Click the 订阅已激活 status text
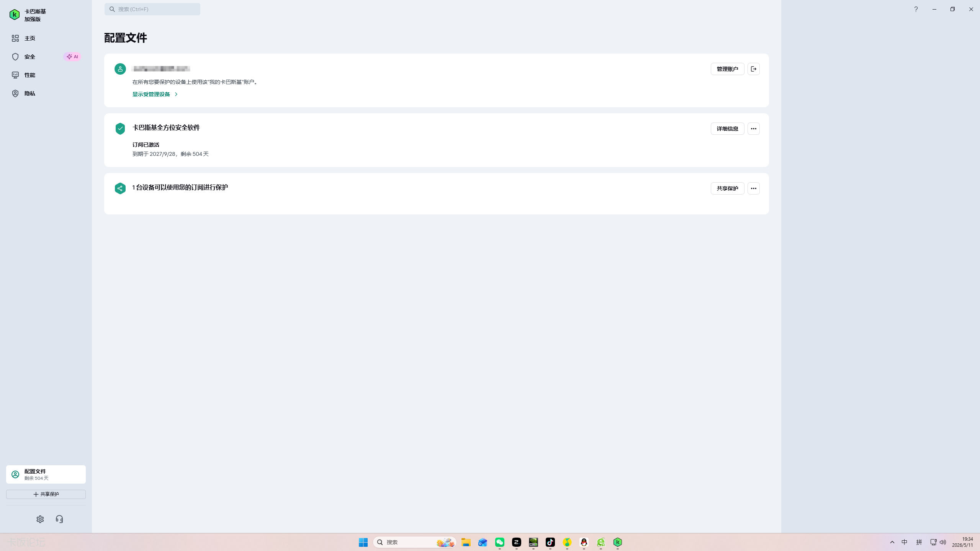This screenshot has width=980, height=551. [146, 145]
